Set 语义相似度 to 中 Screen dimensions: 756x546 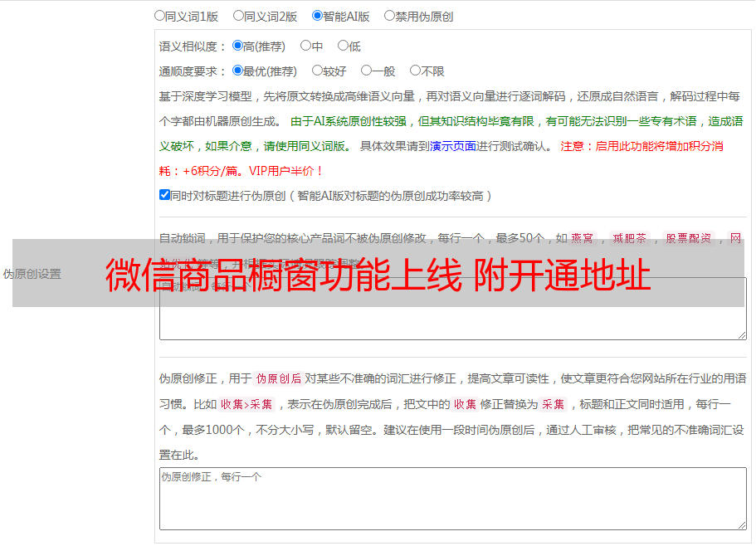(305, 46)
